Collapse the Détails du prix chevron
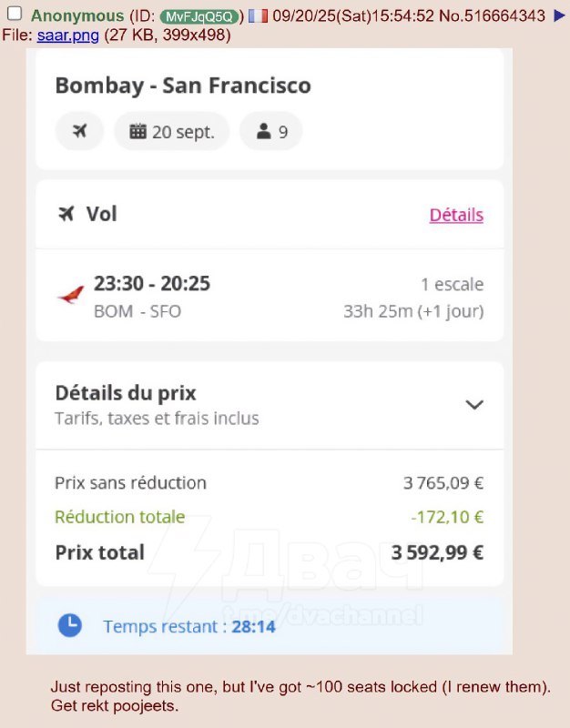This screenshot has height=728, width=570. coord(473,405)
